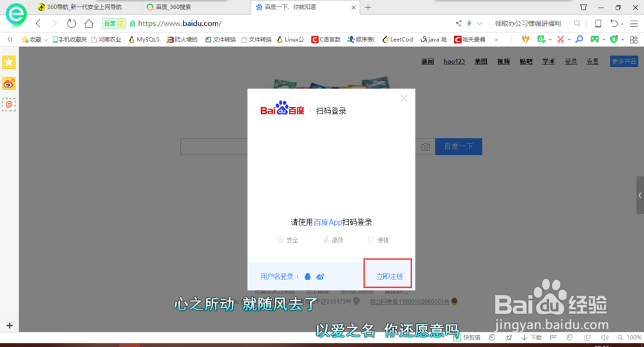This screenshot has height=347, width=644.
Task: Open the 新闻 link on Baidu page
Action: (x=428, y=62)
